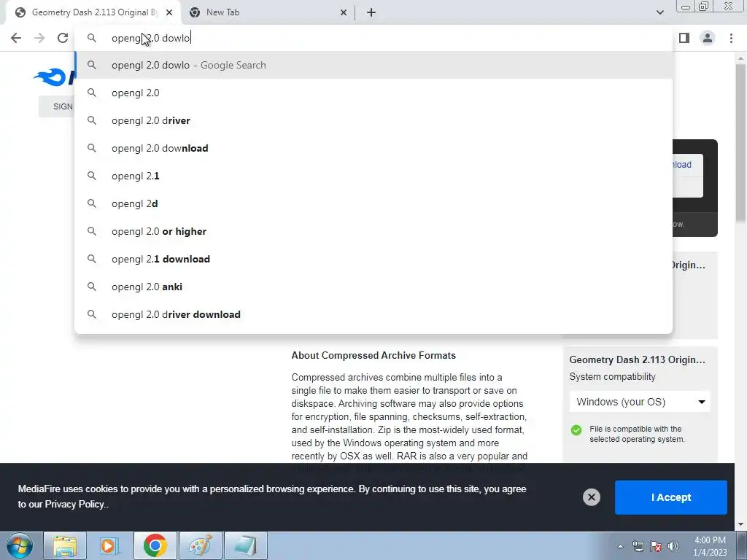
Task: Launch Windows Media Player from taskbar
Action: pyautogui.click(x=109, y=545)
